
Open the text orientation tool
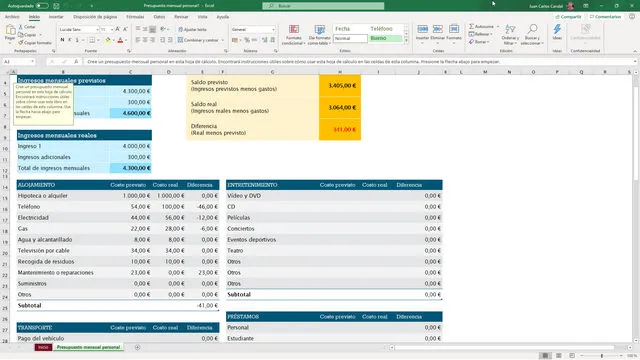[164, 29]
